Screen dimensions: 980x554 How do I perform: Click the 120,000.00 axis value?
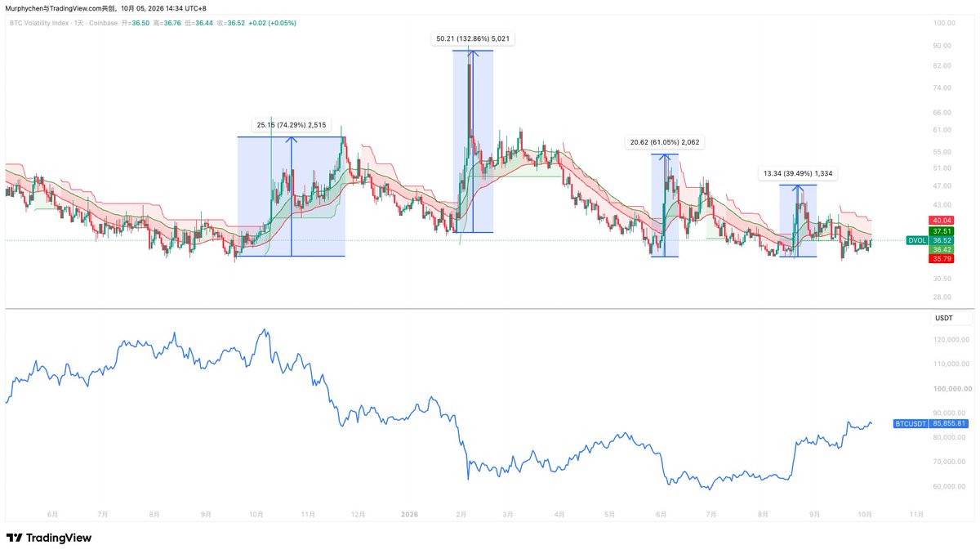[x=950, y=340]
